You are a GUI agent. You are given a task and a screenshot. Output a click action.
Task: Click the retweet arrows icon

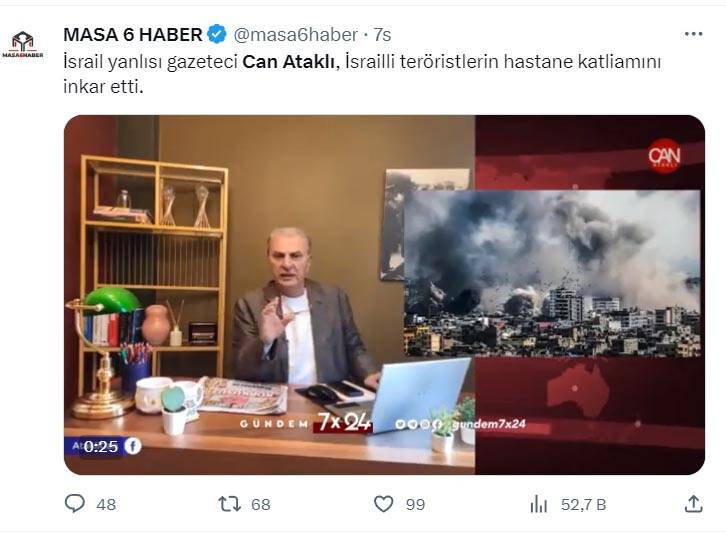point(230,504)
